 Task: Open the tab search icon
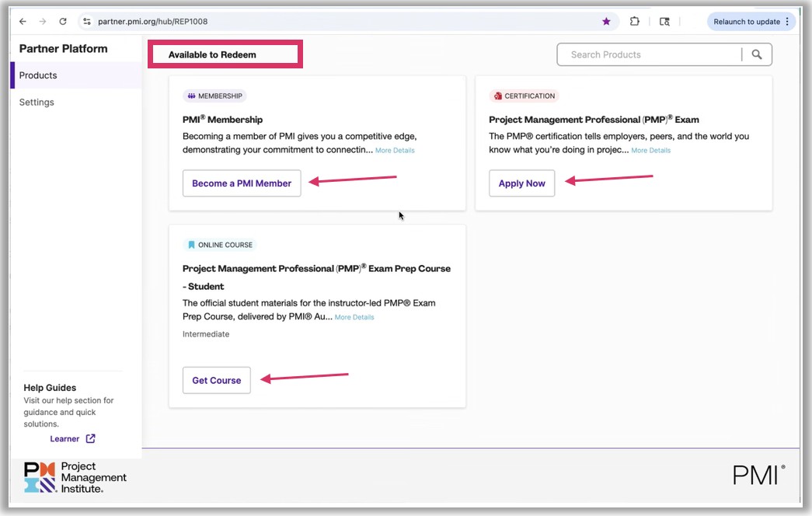click(664, 21)
